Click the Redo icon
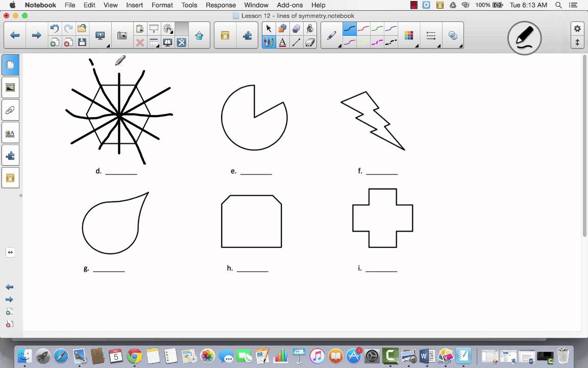Screen dimensions: 588x368 tap(68, 28)
